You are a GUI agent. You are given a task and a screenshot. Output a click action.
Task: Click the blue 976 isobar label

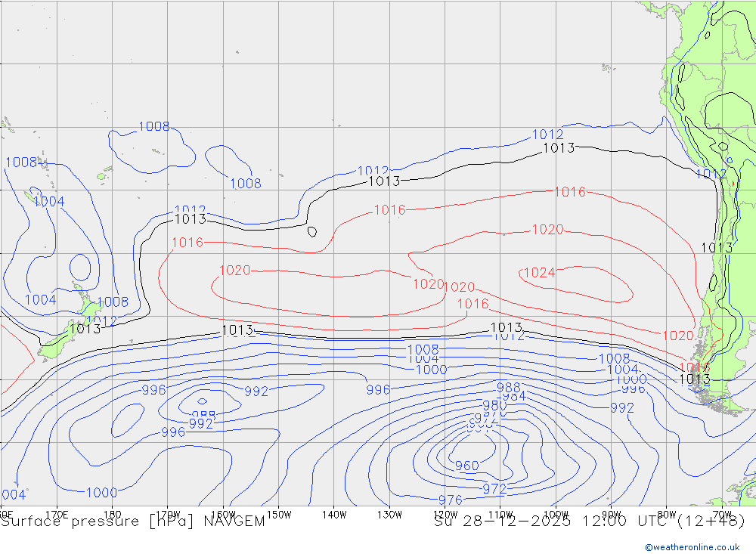pos(451,500)
